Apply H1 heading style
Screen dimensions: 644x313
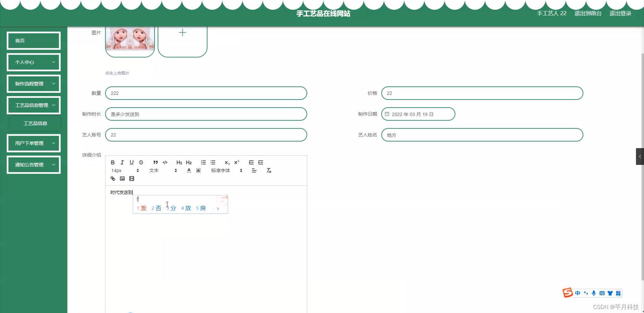pyautogui.click(x=179, y=163)
